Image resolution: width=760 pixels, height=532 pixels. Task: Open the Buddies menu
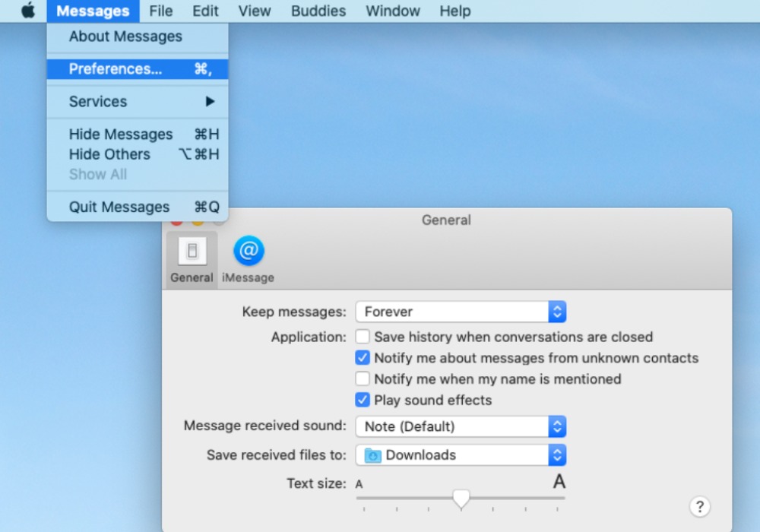coord(318,11)
